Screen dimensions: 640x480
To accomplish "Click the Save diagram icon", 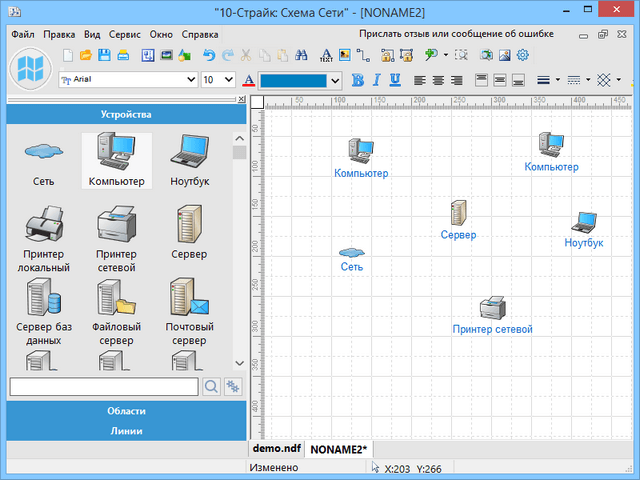I will 104,55.
